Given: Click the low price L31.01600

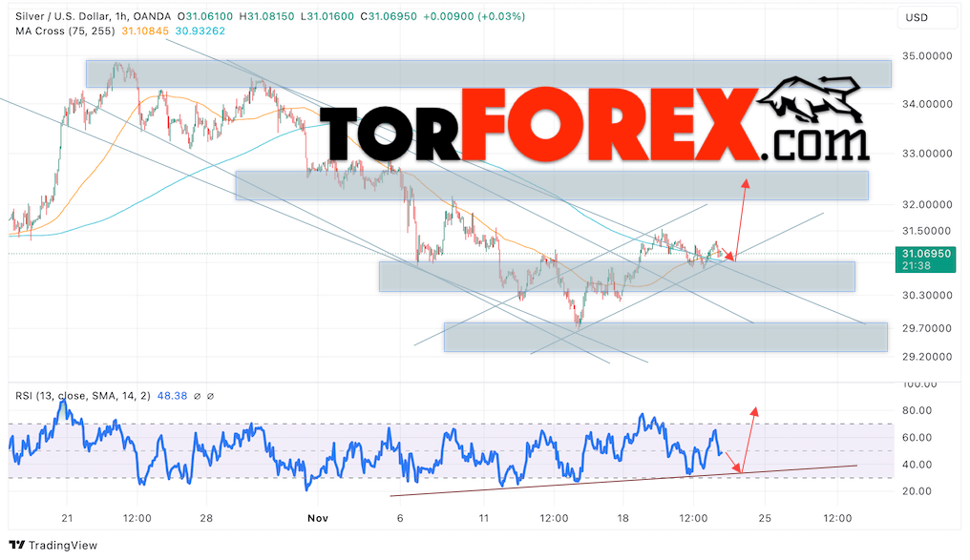Looking at the screenshot, I should (x=327, y=16).
